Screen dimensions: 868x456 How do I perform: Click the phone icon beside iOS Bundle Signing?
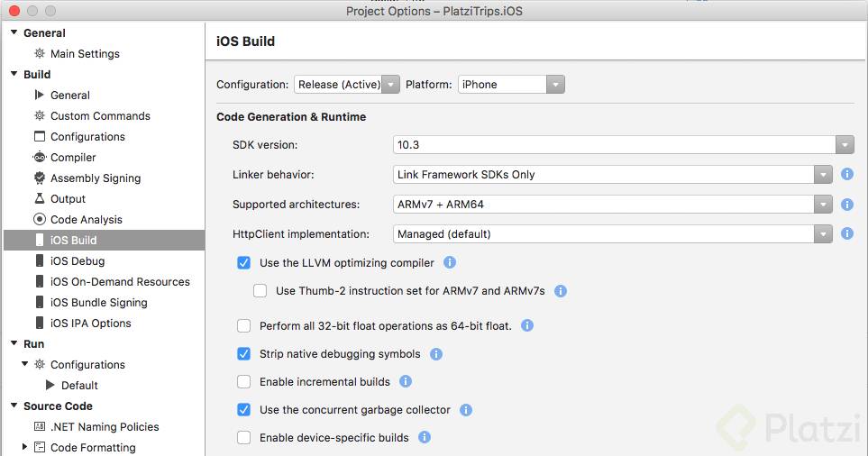point(40,302)
